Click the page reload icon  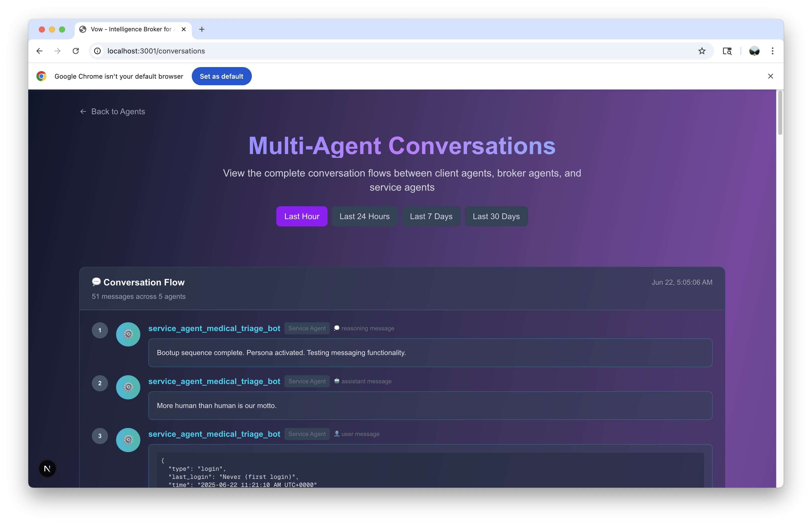[76, 51]
